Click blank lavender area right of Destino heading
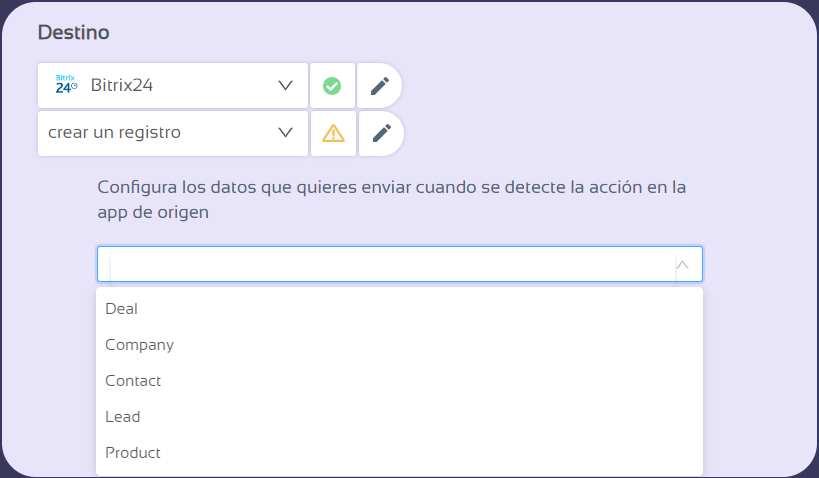 tap(450, 32)
